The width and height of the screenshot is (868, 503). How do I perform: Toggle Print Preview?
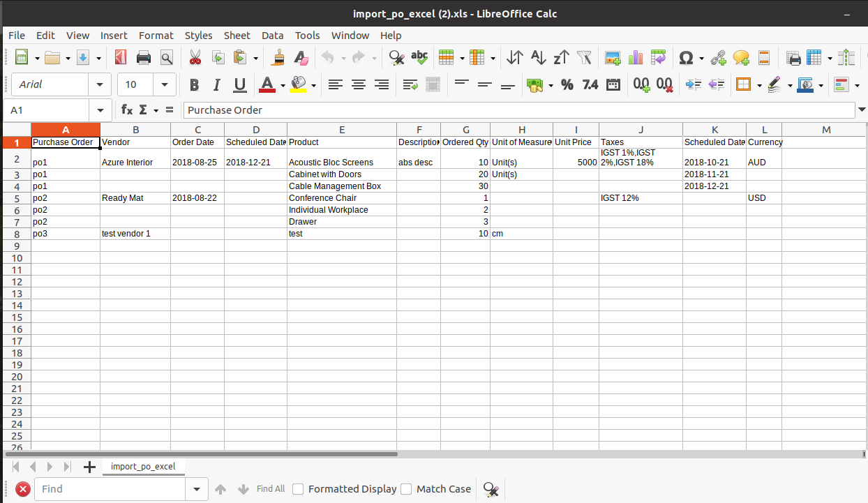(166, 57)
